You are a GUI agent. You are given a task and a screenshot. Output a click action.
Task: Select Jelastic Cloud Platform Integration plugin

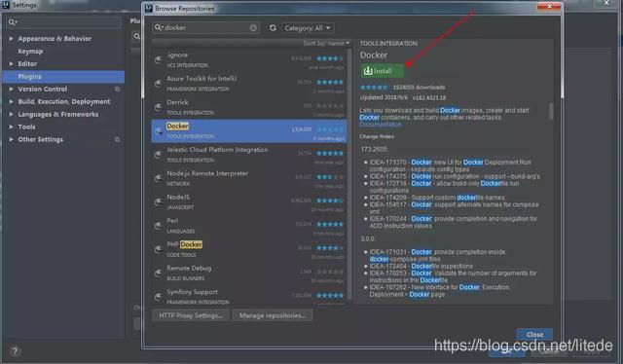pos(249,155)
